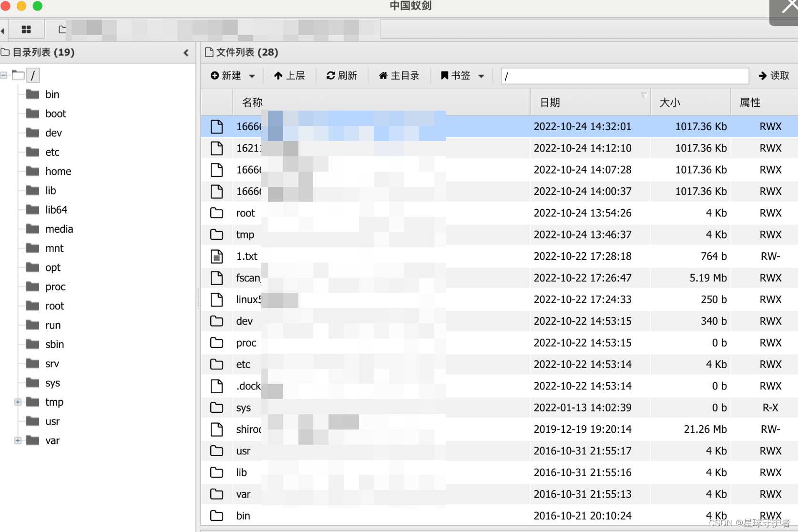Select the 1.txt file icon
This screenshot has height=532, width=798.
(217, 256)
